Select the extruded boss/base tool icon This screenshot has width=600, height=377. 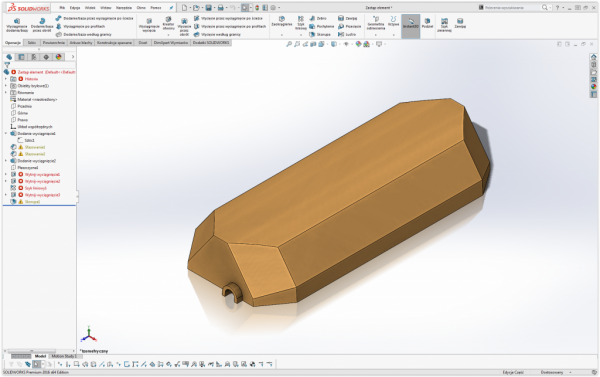pyautogui.click(x=16, y=21)
